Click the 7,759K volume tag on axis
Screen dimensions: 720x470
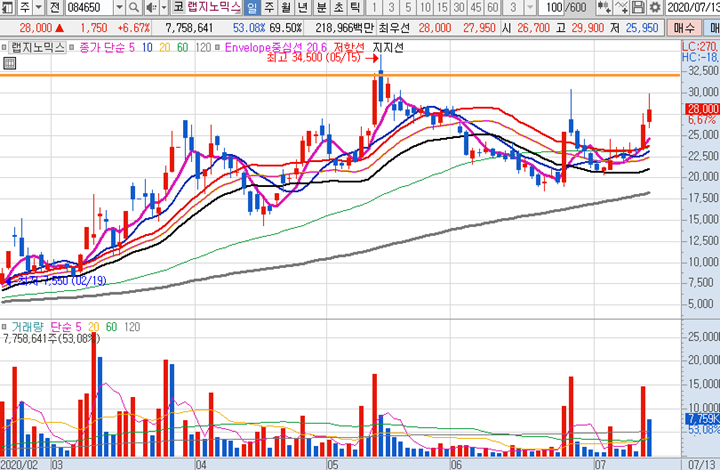702,419
